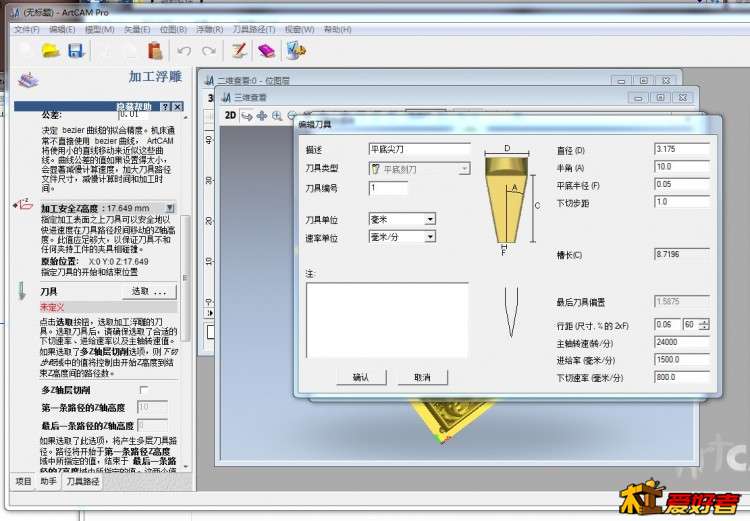Click the 确认 button

point(361,377)
